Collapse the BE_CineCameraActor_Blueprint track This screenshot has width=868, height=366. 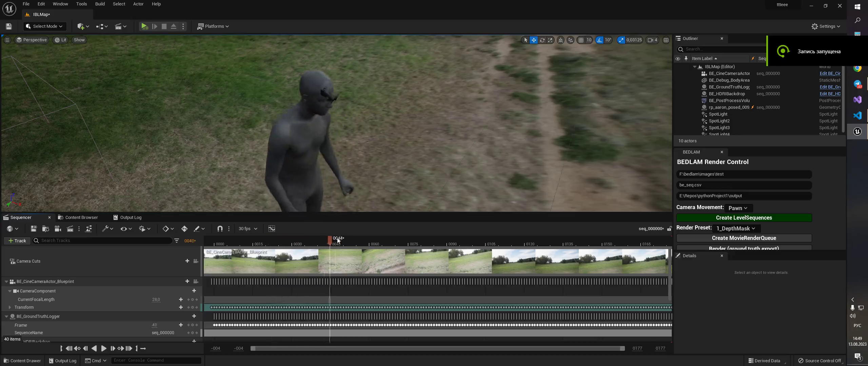click(6, 282)
